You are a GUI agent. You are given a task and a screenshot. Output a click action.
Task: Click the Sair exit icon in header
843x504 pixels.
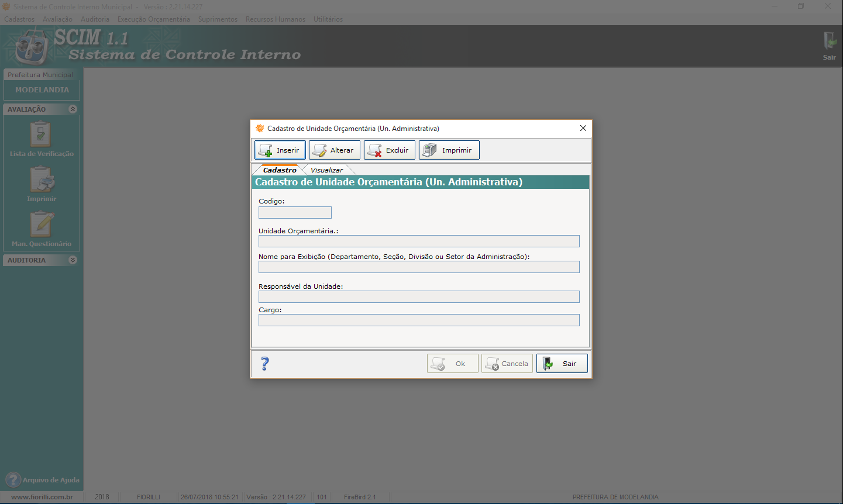click(x=829, y=46)
